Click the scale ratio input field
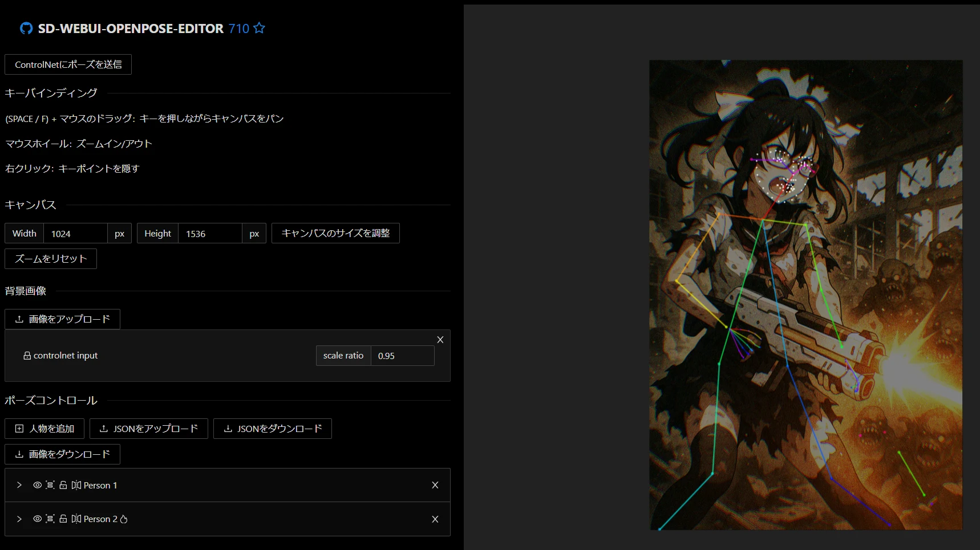980x550 pixels. pos(402,356)
